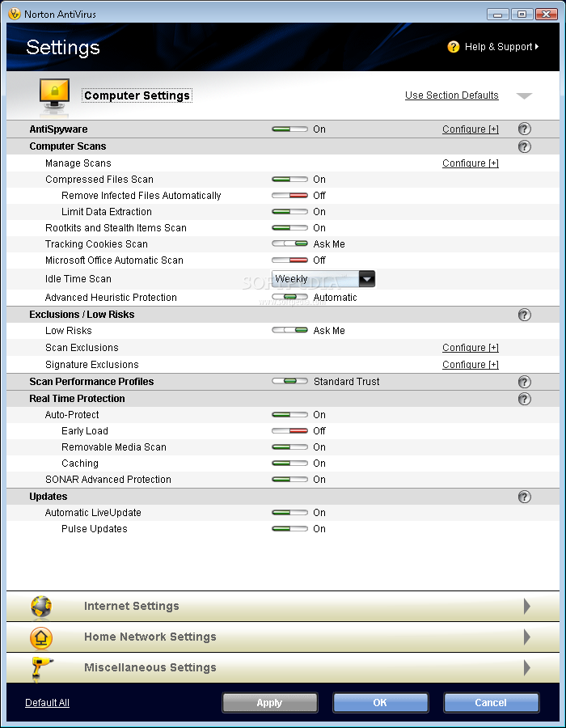Open help for Computer Scans section

tap(524, 146)
